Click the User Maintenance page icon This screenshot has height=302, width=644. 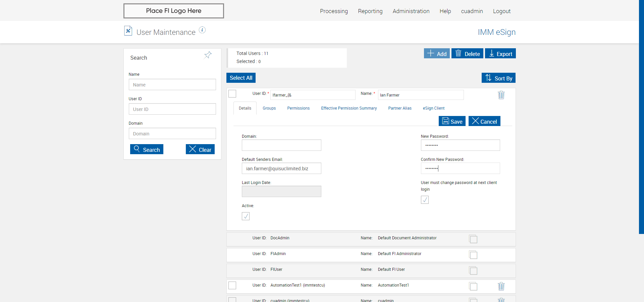click(x=128, y=31)
